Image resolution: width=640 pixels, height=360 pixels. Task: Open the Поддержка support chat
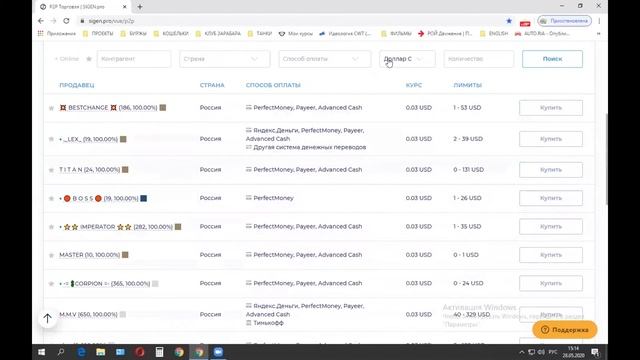pyautogui.click(x=564, y=330)
